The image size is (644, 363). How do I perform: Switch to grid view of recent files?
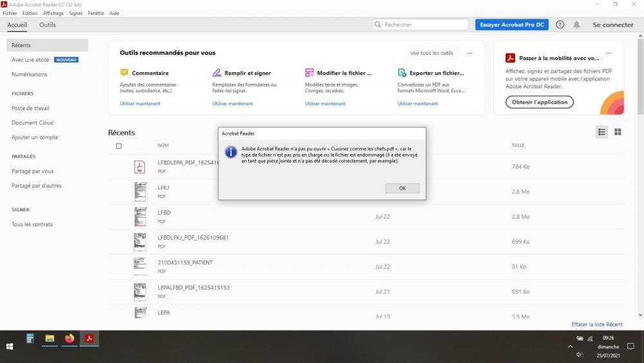pos(618,132)
